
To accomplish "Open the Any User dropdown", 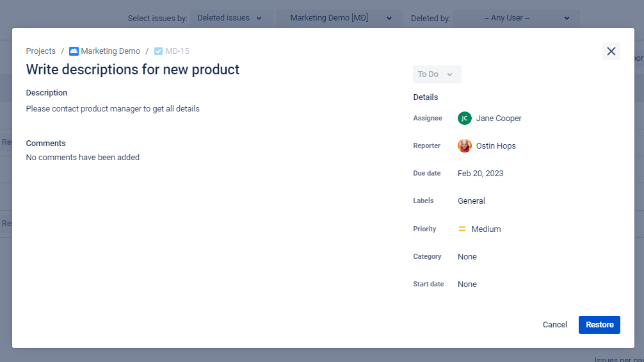I will [x=516, y=18].
